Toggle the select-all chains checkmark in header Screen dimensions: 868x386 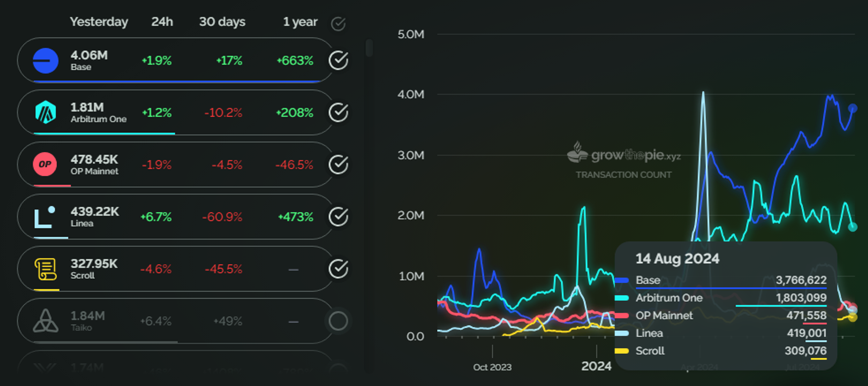click(338, 23)
